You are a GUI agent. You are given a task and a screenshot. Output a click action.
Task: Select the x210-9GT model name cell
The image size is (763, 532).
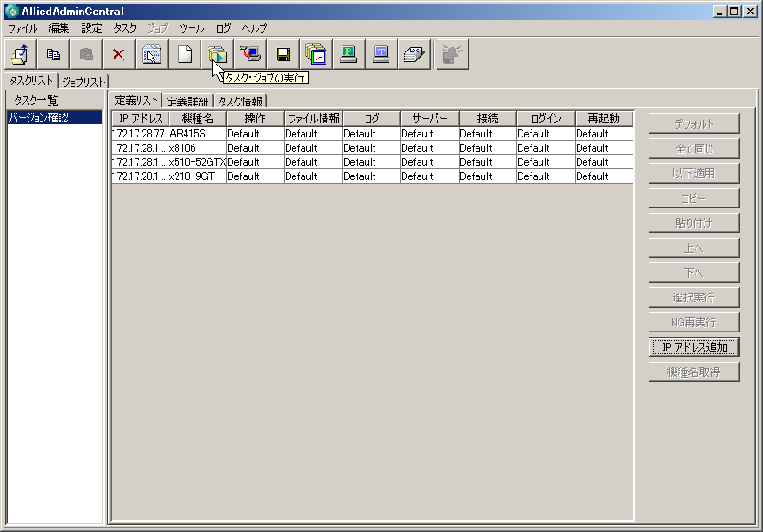[x=198, y=176]
